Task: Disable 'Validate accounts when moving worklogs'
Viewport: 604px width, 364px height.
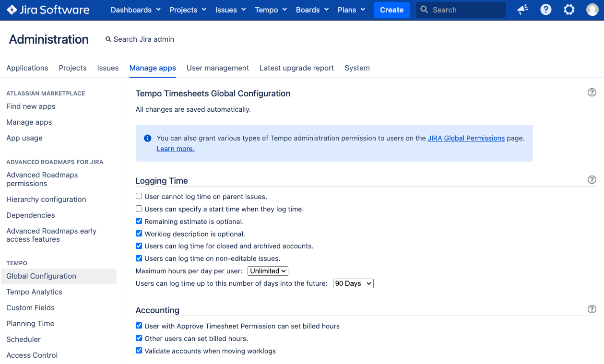Action: pos(139,351)
